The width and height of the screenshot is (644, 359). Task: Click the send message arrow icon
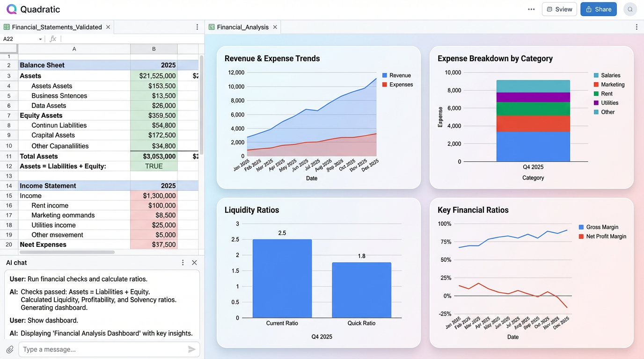[191, 349]
